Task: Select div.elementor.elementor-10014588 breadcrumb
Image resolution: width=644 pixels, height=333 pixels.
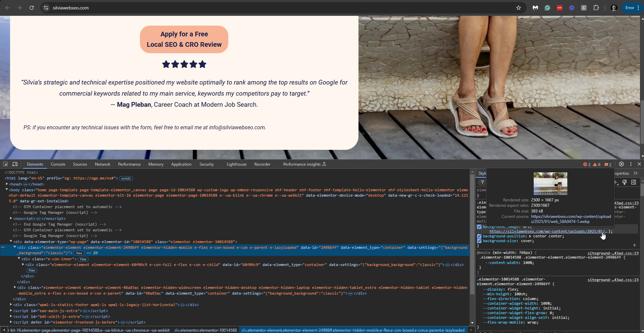Action: point(205,330)
